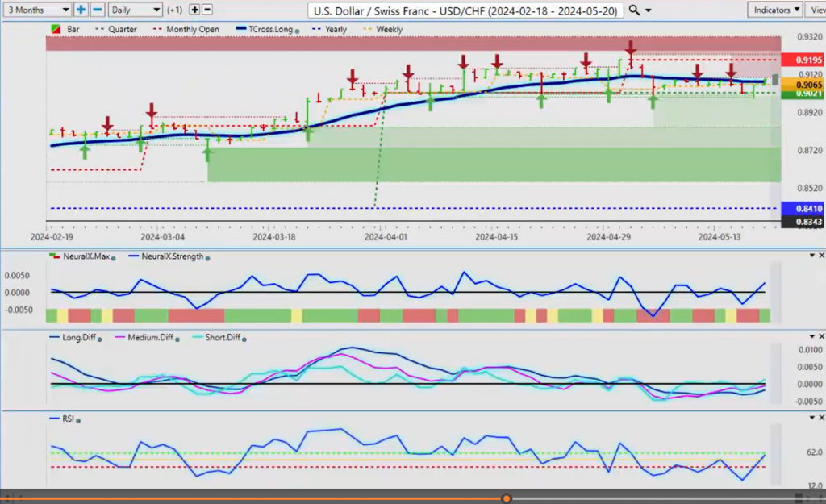Click the black plus forecast increment icon
The image size is (826, 504).
(x=194, y=10)
